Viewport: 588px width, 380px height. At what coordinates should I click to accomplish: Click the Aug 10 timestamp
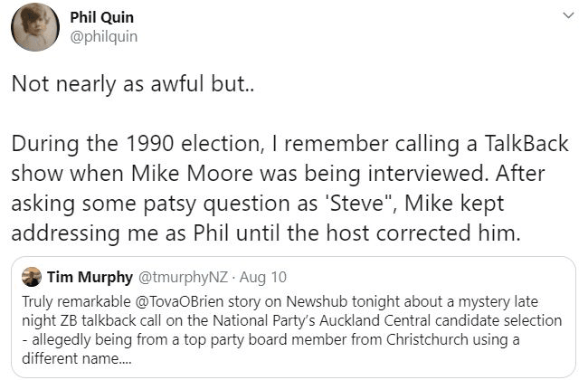point(252,277)
